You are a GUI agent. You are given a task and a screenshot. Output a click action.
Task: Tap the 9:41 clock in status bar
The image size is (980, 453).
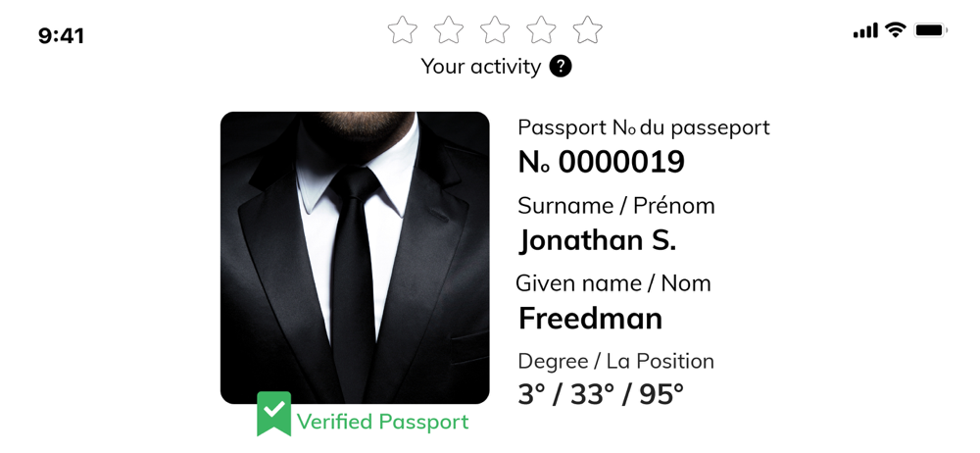click(61, 35)
